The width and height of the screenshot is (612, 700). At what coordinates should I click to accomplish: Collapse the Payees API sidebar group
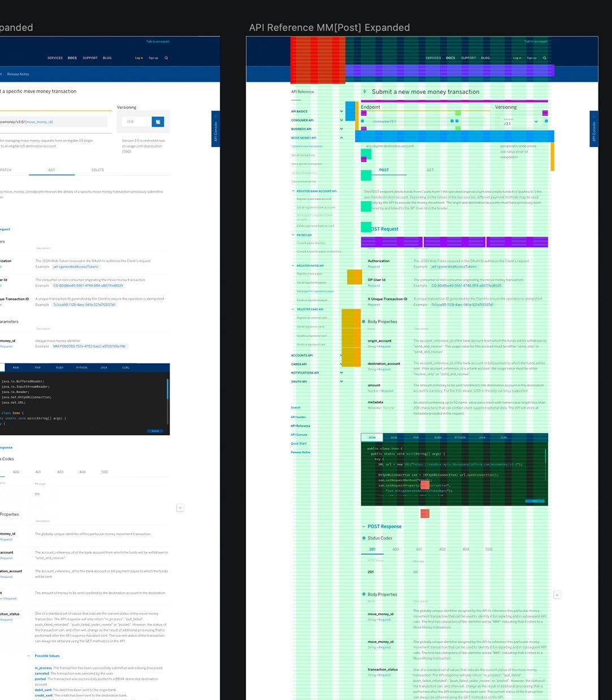(x=293, y=235)
